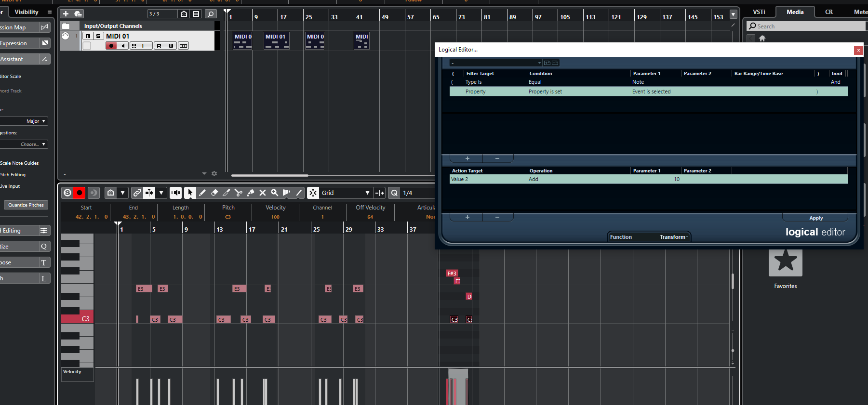Solo the MIDI 01 track
Image resolution: width=868 pixels, height=405 pixels.
tap(98, 36)
